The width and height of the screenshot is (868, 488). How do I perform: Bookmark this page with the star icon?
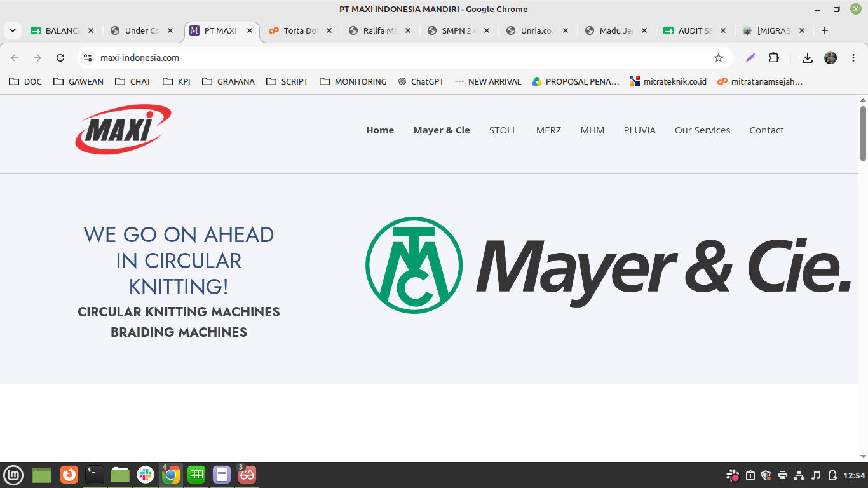[x=719, y=58]
